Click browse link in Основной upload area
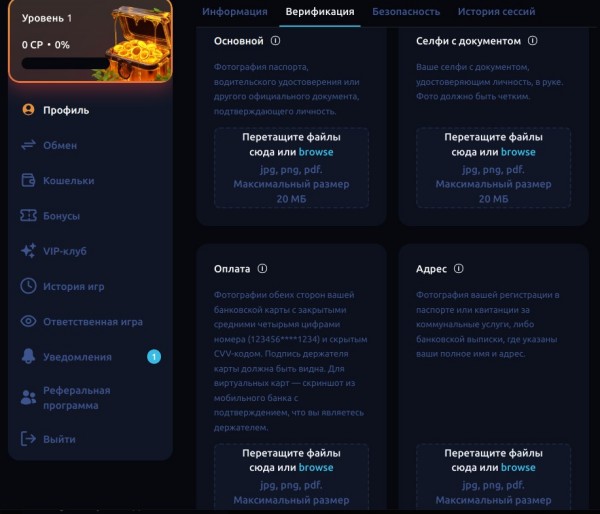The height and width of the screenshot is (514, 600). pos(316,152)
